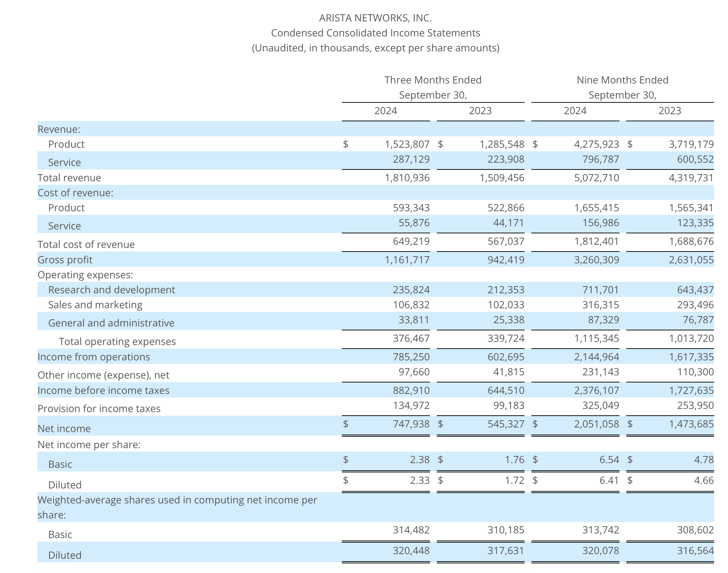Click the Research and development row label
This screenshot has height=573, width=728.
click(111, 290)
